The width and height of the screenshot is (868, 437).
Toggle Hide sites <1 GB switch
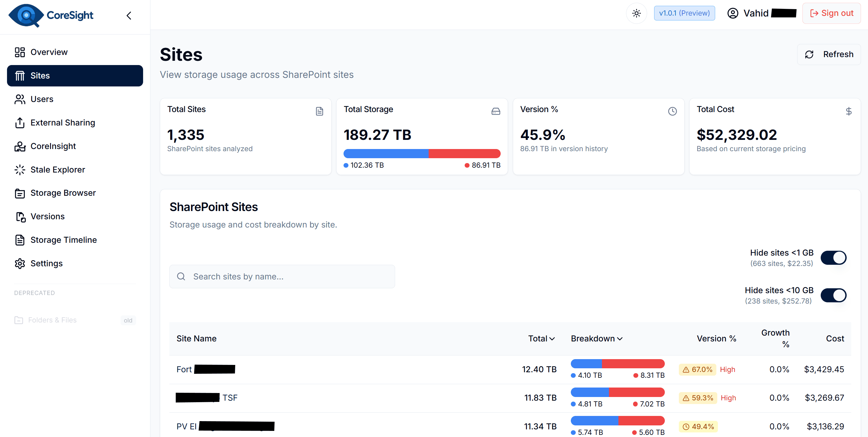[x=833, y=258]
